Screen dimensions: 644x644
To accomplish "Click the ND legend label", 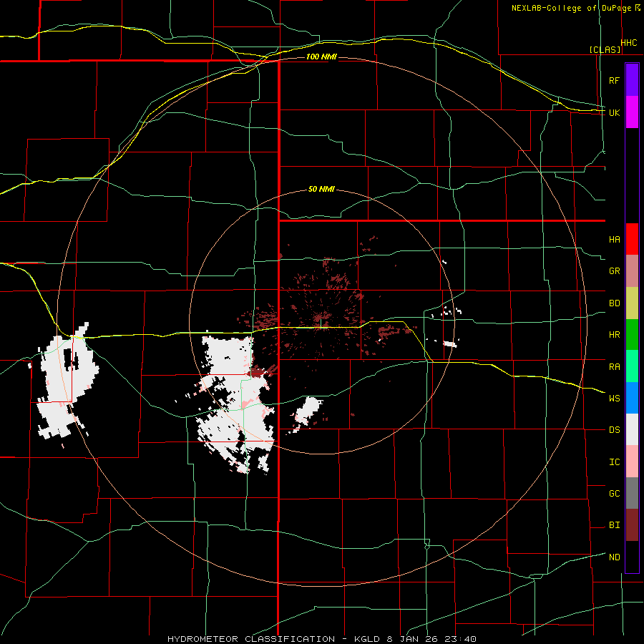I will click(x=614, y=557).
